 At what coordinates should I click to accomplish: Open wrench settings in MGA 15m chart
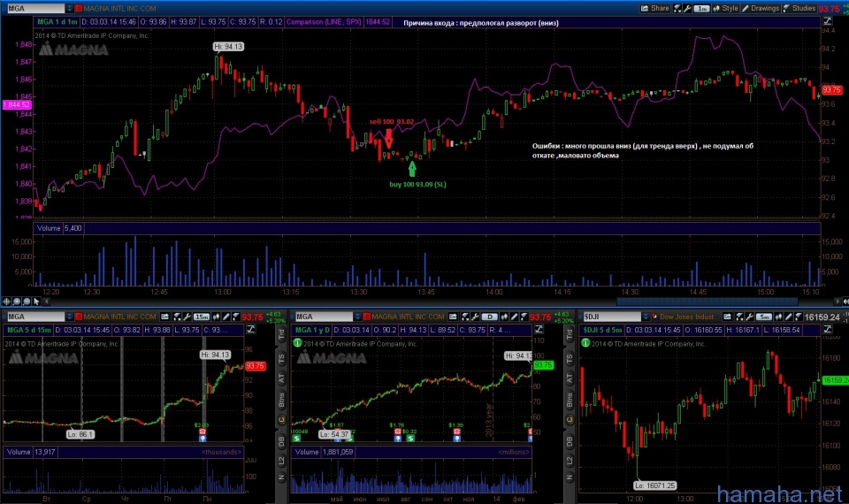click(x=187, y=317)
